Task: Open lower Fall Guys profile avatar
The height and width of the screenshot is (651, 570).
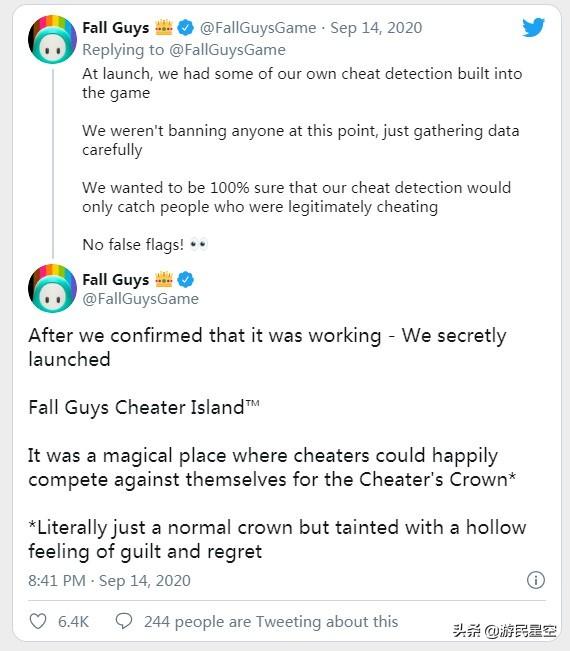Action: (52, 288)
